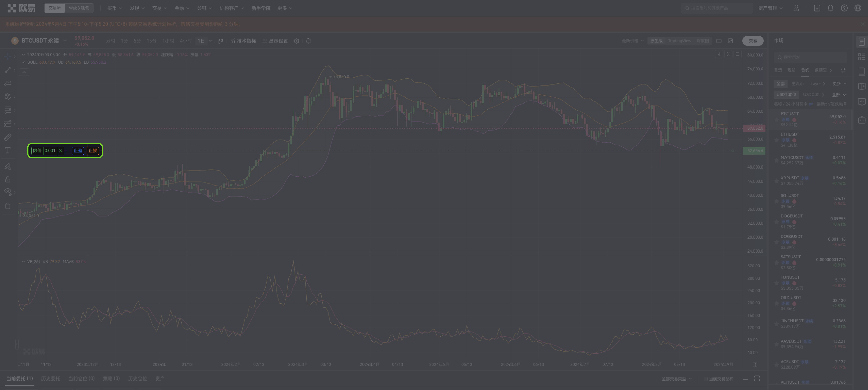Click the blue 止盈 take-profit button
Viewport: 868px width, 390px height.
point(78,151)
